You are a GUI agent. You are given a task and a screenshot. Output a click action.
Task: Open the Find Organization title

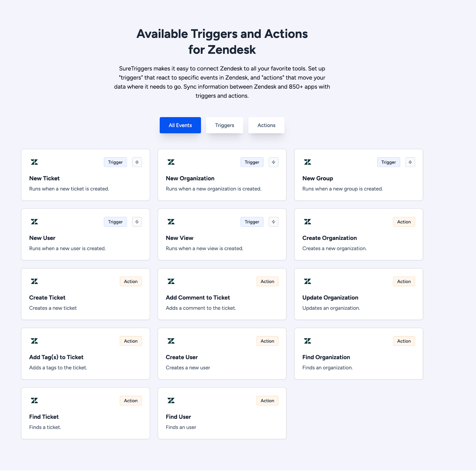pos(326,357)
